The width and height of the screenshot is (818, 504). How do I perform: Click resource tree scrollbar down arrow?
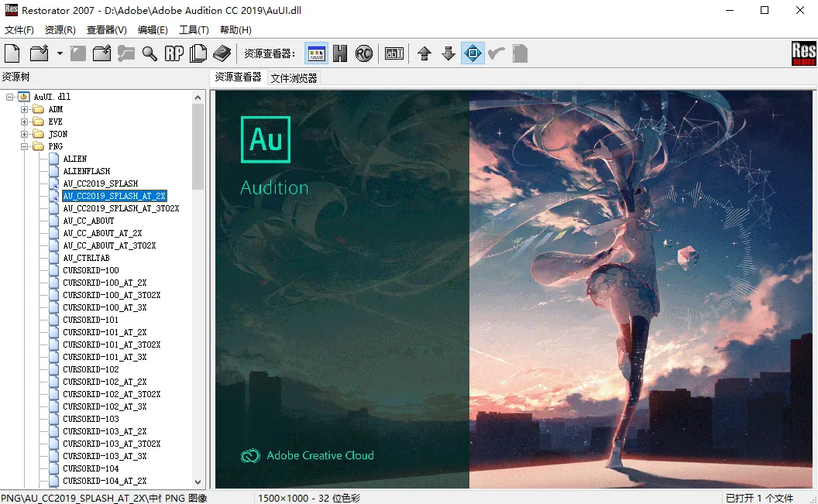tap(198, 482)
